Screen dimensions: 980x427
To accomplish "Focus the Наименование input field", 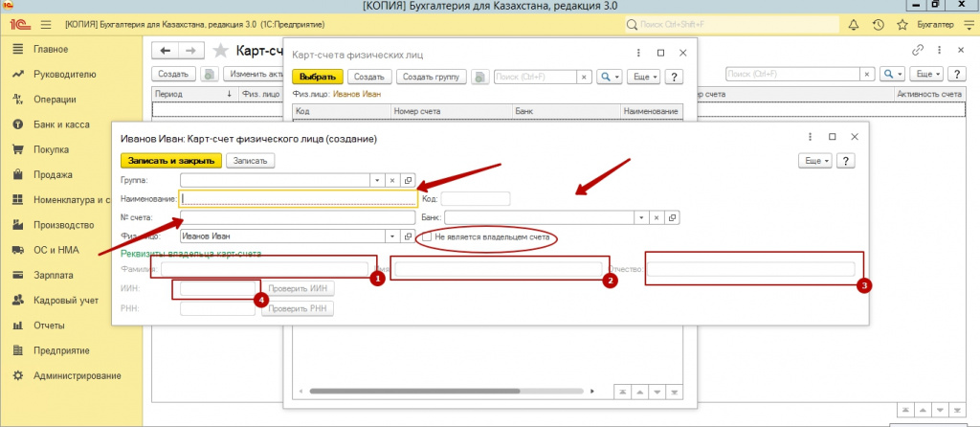I will [299, 198].
